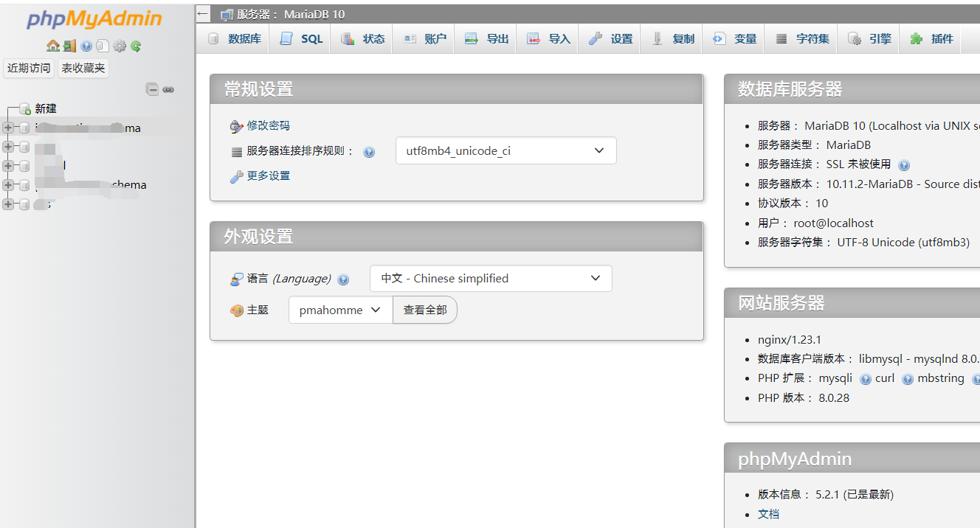Select 新建 in the database tree

pyautogui.click(x=46, y=108)
